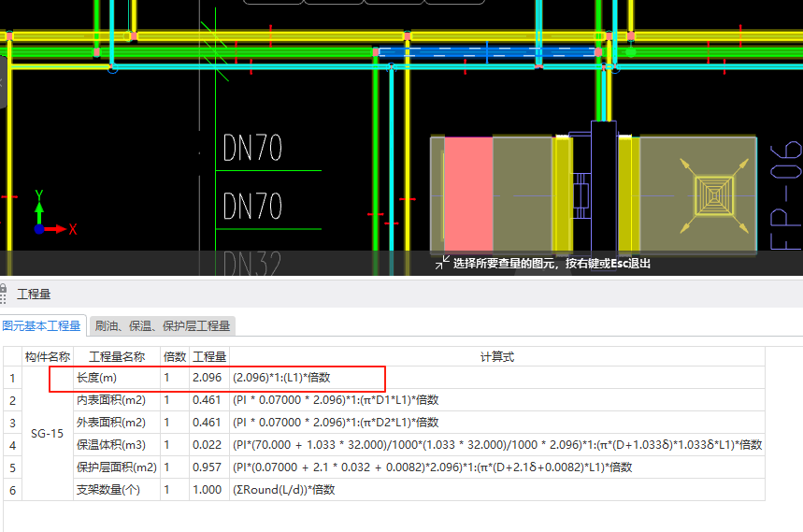This screenshot has height=532, width=803.
Task: Select the 内表面积(m2) cell
Action: click(117, 400)
